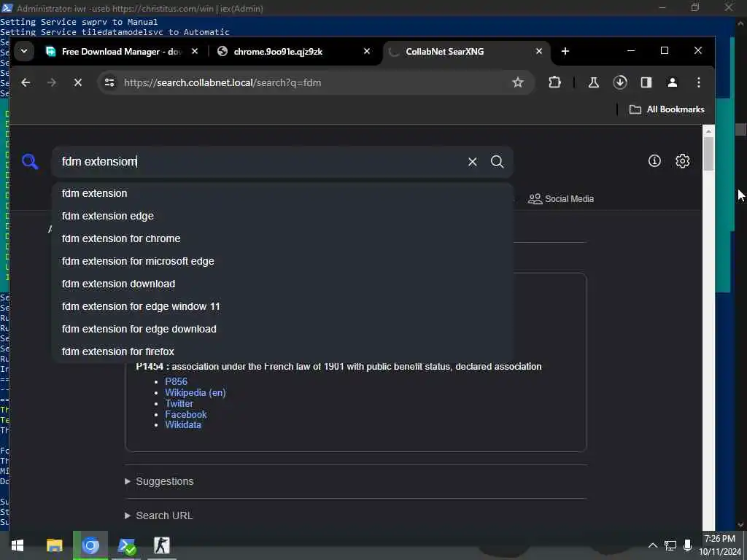The height and width of the screenshot is (560, 747).
Task: Choose suggestion 'fdm extension download'
Action: (x=282, y=284)
